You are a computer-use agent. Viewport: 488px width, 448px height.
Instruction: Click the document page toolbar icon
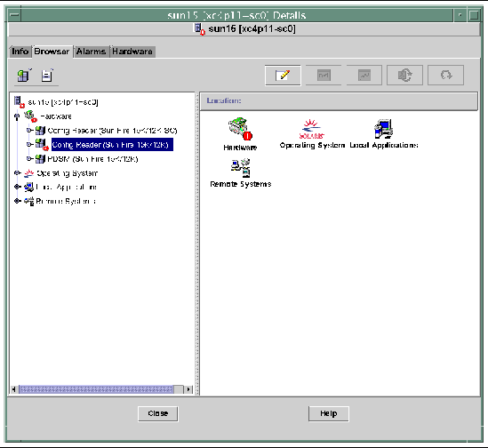coord(47,76)
